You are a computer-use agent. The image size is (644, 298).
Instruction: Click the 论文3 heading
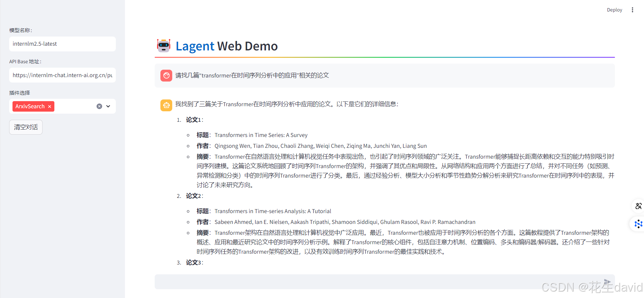(195, 262)
